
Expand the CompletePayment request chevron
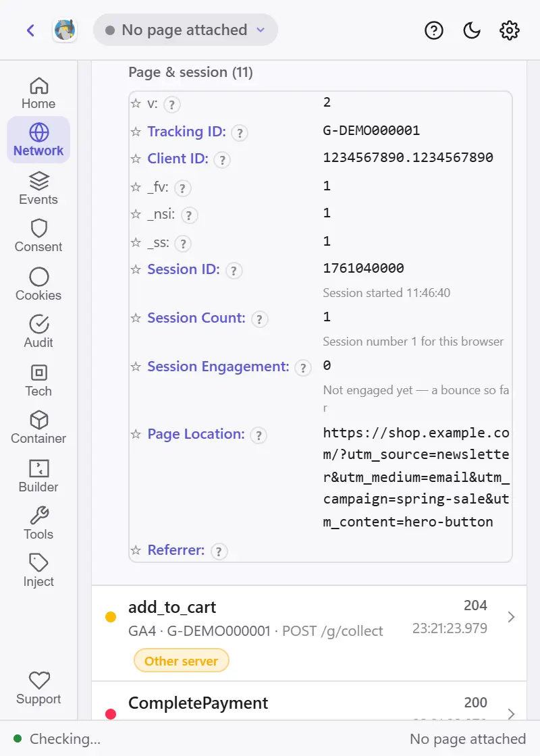pos(511,713)
